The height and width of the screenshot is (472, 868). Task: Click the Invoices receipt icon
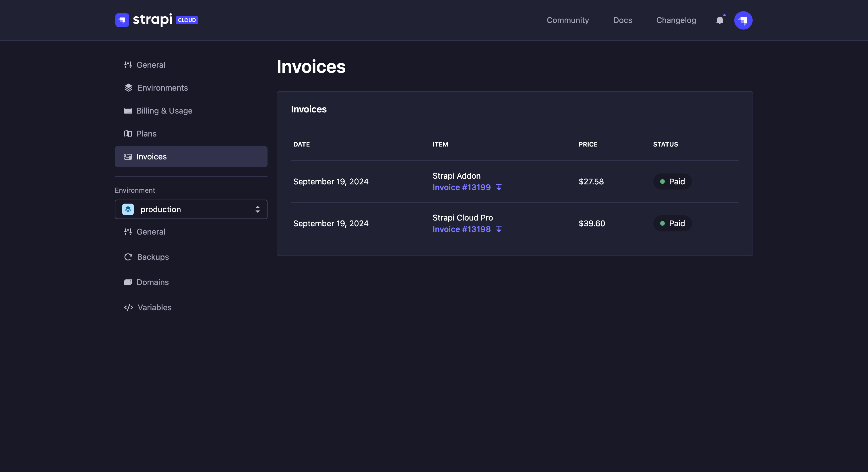point(128,157)
